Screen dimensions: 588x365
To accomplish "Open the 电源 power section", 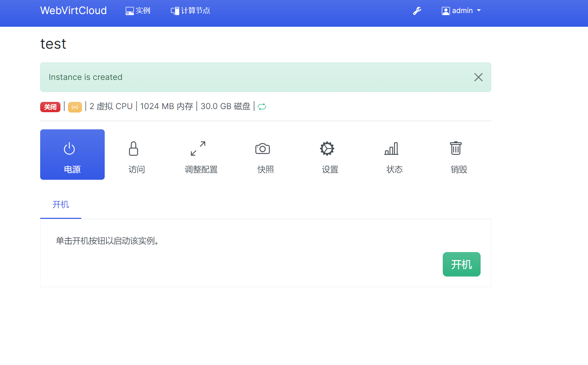I will click(72, 154).
